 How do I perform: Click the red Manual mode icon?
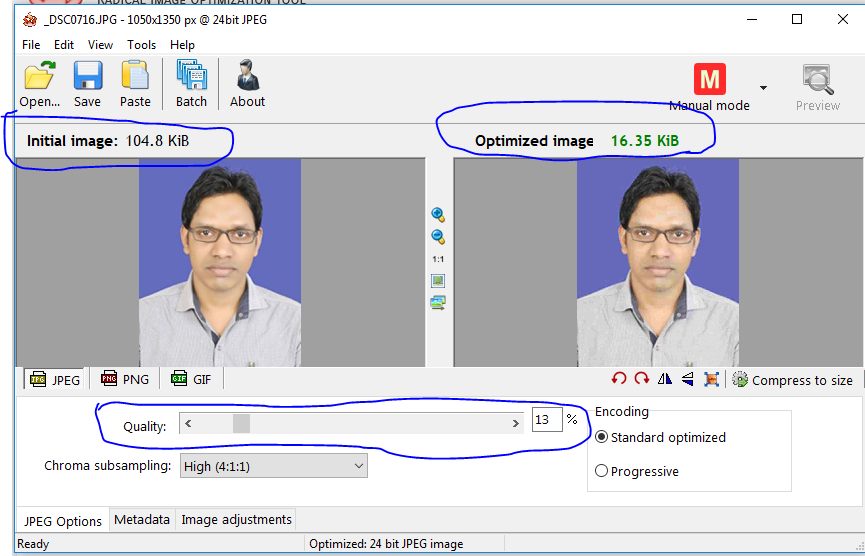709,79
